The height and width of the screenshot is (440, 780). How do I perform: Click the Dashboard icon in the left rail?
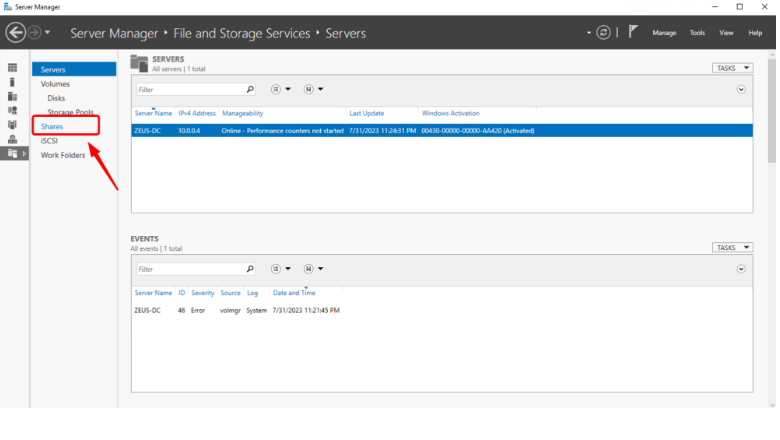(13, 68)
